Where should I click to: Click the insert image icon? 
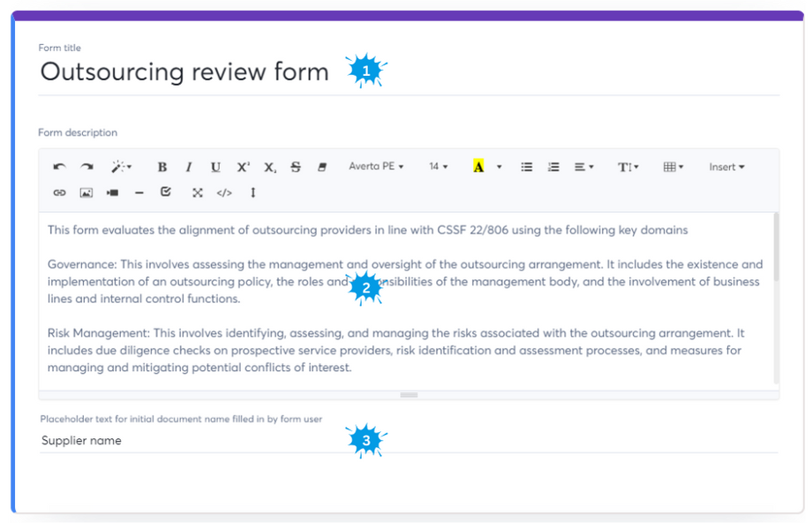(86, 193)
